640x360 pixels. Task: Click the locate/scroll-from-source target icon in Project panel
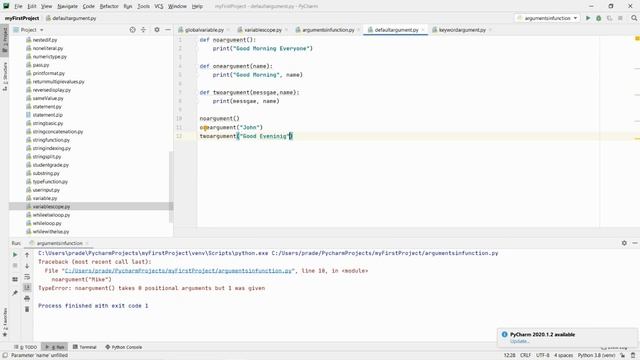pyautogui.click(x=132, y=30)
